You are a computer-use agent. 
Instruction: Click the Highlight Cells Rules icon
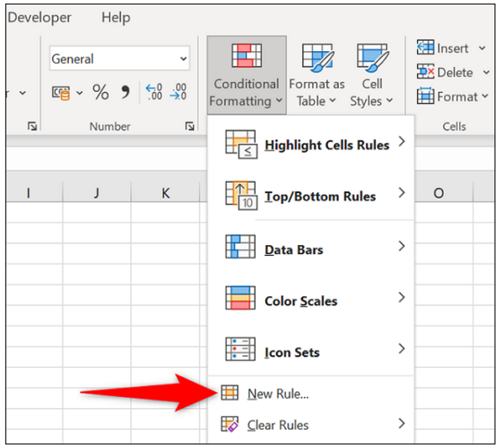click(241, 144)
